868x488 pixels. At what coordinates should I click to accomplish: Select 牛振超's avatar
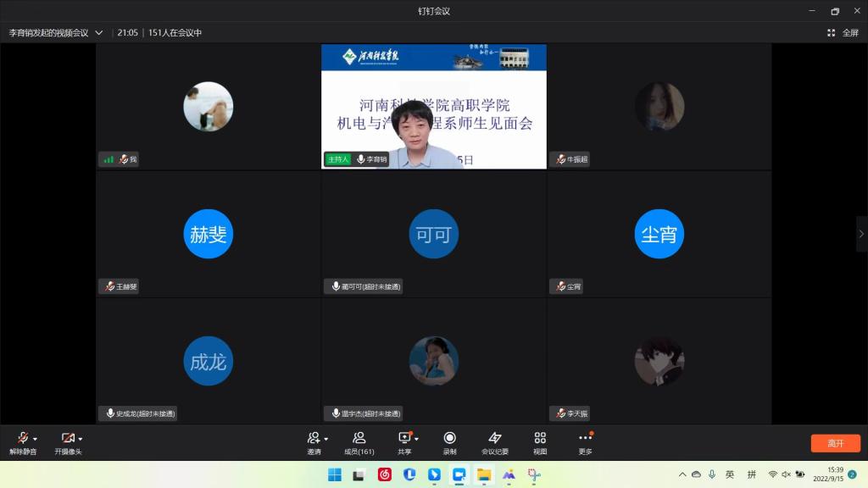[659, 106]
